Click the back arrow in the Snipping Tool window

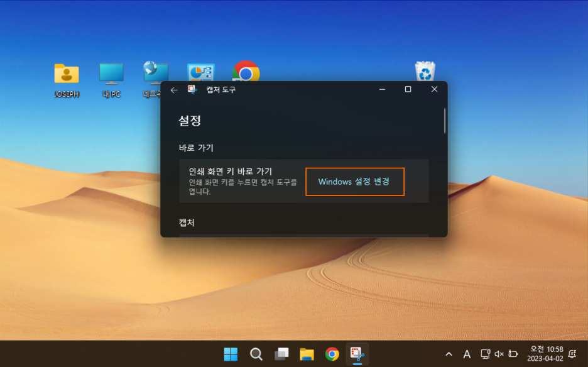pyautogui.click(x=173, y=90)
